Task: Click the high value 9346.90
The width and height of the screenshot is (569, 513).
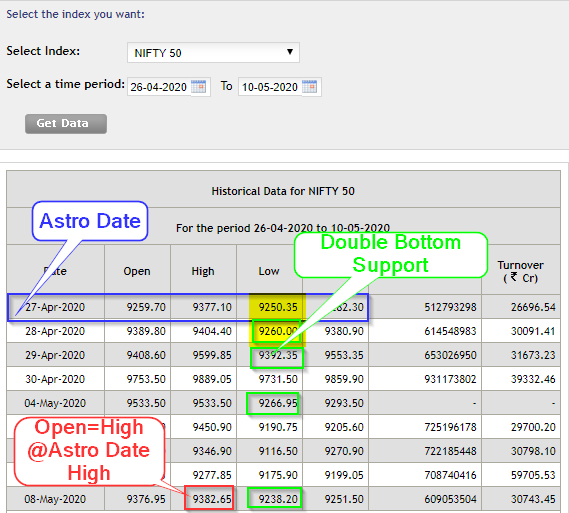Action: click(212, 451)
